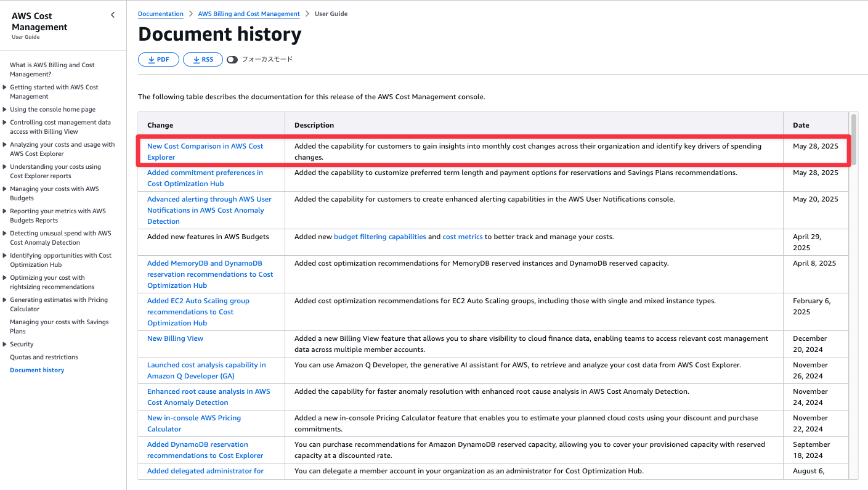Follow the budget filtering capabilities link
This screenshot has width=868, height=490.
coord(380,237)
